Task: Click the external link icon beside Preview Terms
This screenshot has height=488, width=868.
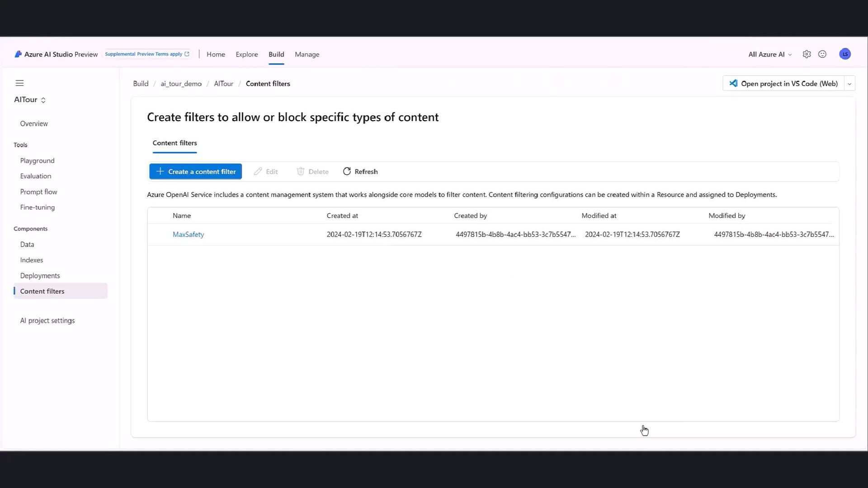Action: (x=187, y=54)
